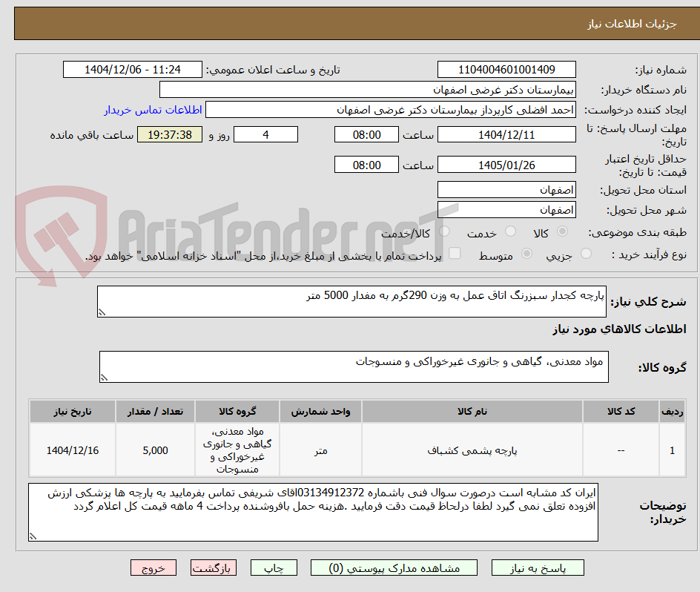This screenshot has height=592, width=700.
Task: Click the price validity hour 08:00 field
Action: pyautogui.click(x=366, y=165)
